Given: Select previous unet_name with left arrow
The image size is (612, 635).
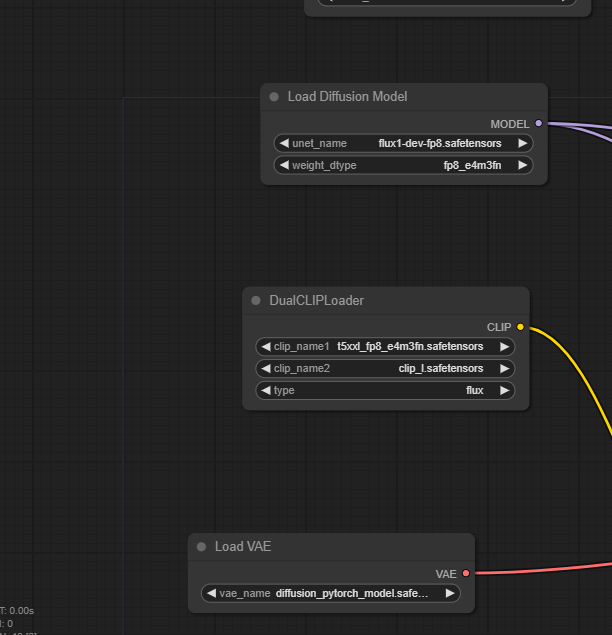Looking at the screenshot, I should [284, 143].
